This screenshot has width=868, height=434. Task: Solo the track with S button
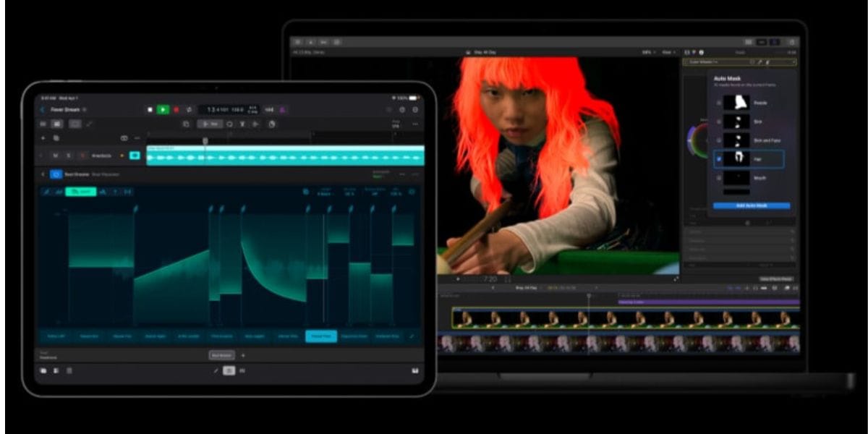pyautogui.click(x=68, y=156)
